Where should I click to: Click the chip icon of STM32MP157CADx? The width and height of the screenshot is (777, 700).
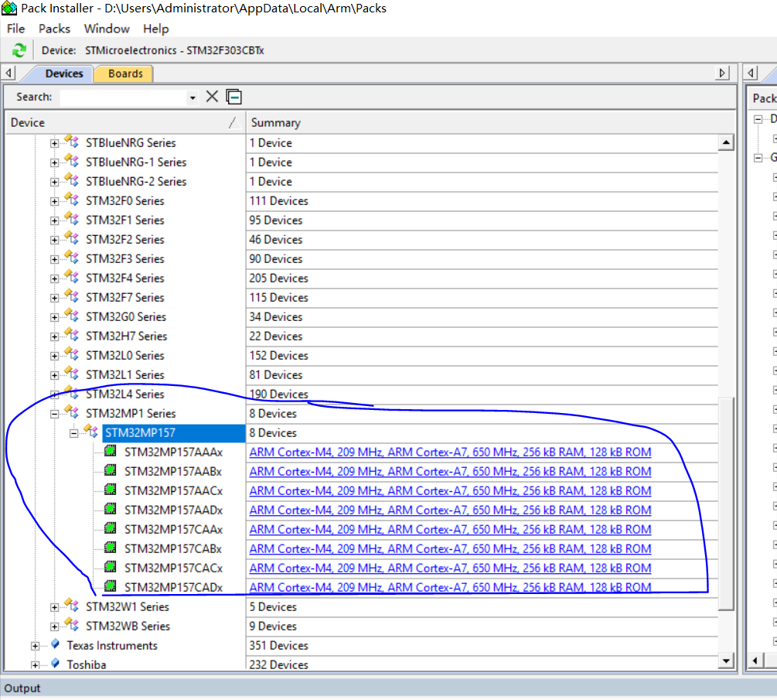(x=111, y=586)
